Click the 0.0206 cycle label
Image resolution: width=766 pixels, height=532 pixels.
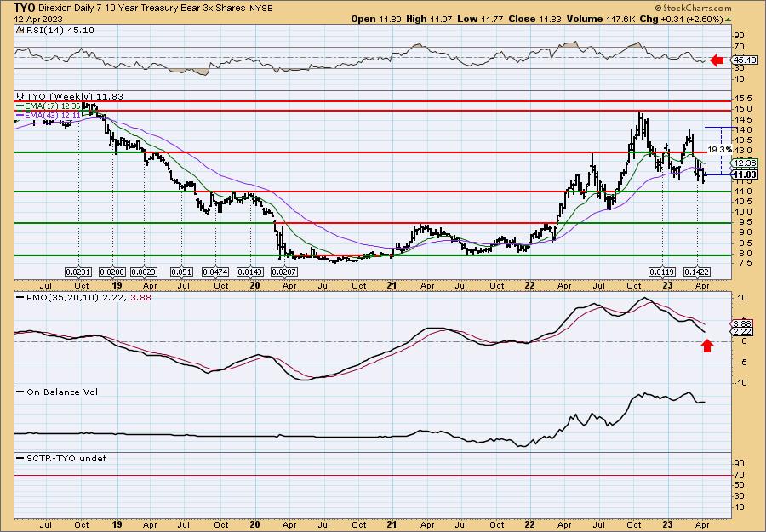pyautogui.click(x=112, y=272)
